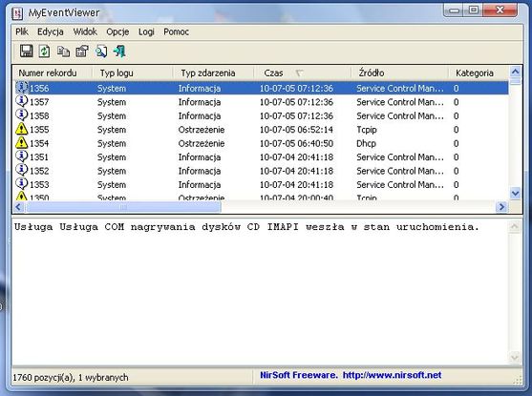Select record number 1358
Viewport: 532px width, 396px height.
point(39,116)
